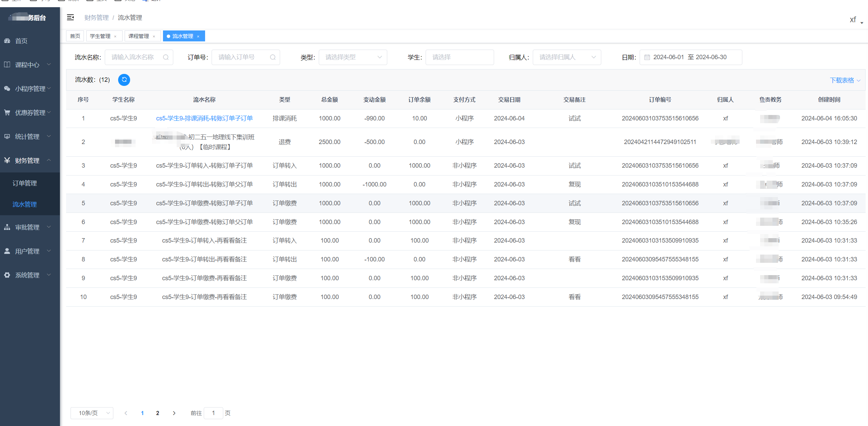
Task: Click the calendar icon in date range
Action: pos(647,57)
